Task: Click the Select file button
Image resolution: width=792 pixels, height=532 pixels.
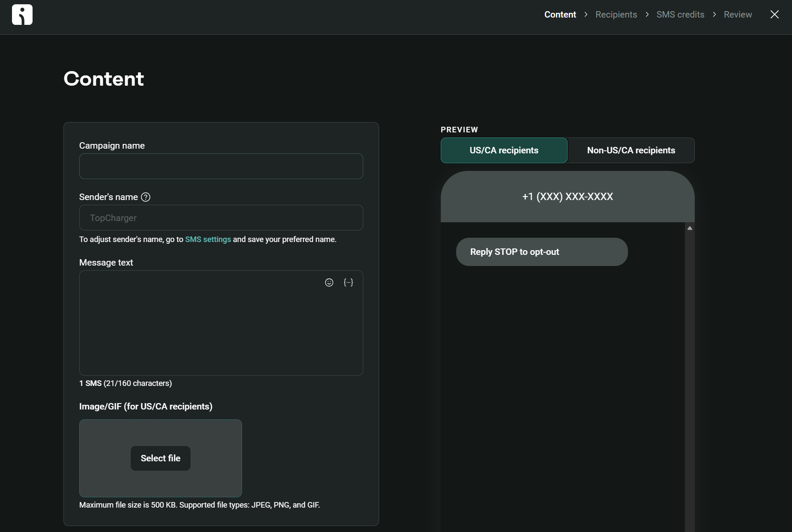Action: (x=161, y=458)
